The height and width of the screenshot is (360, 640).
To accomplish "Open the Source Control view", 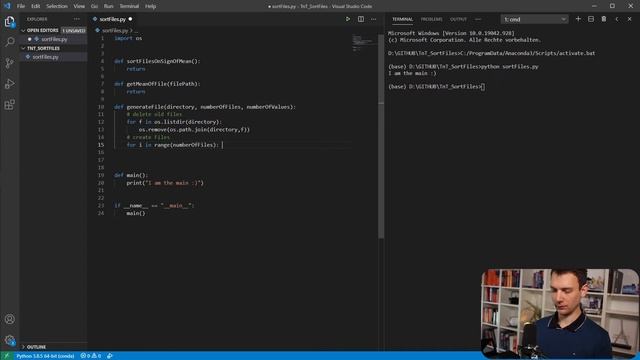I will point(9,63).
